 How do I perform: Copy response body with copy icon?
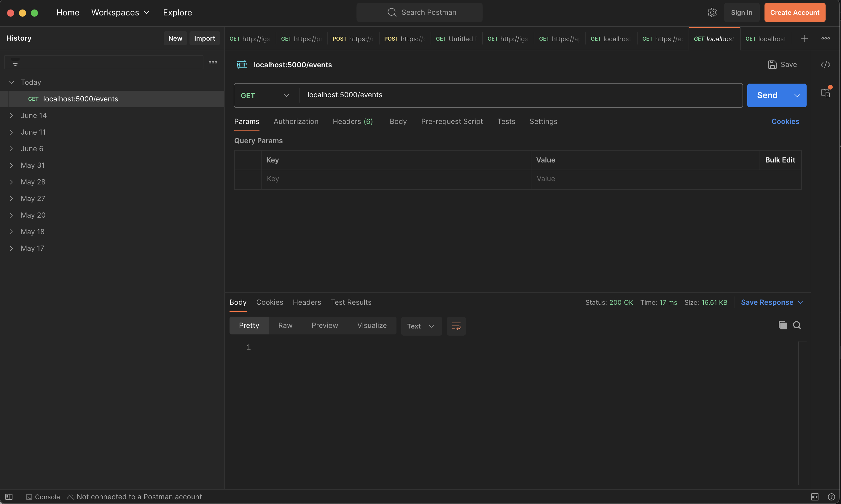[783, 325]
